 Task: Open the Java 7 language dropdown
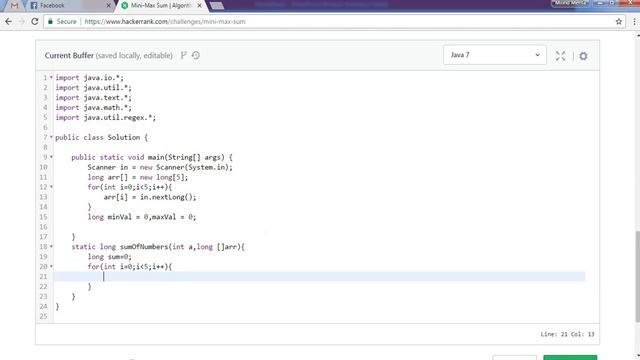pyautogui.click(x=495, y=55)
